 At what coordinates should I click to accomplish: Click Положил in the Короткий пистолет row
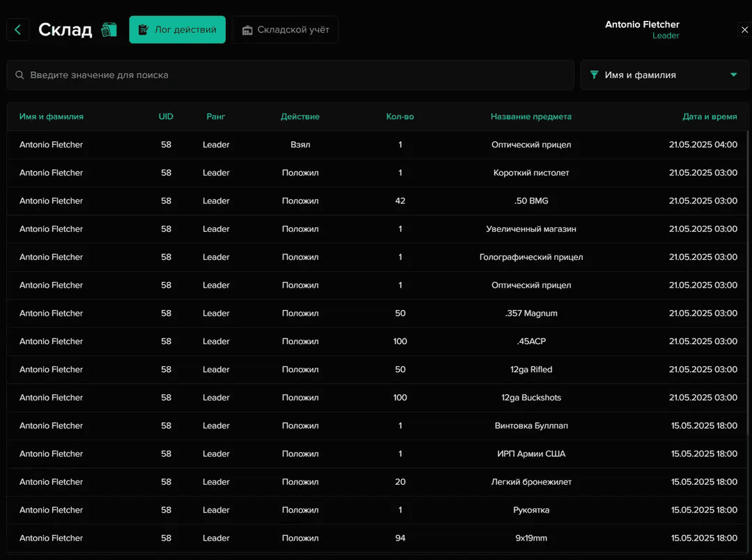[300, 173]
